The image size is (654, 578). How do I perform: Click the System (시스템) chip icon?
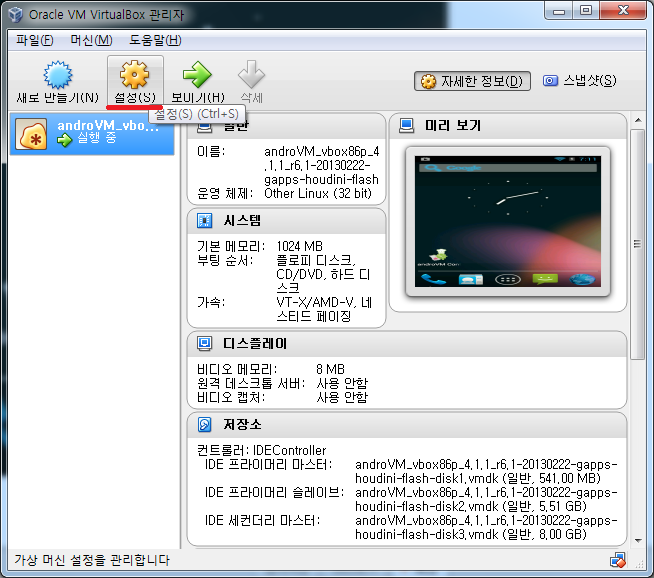(204, 220)
